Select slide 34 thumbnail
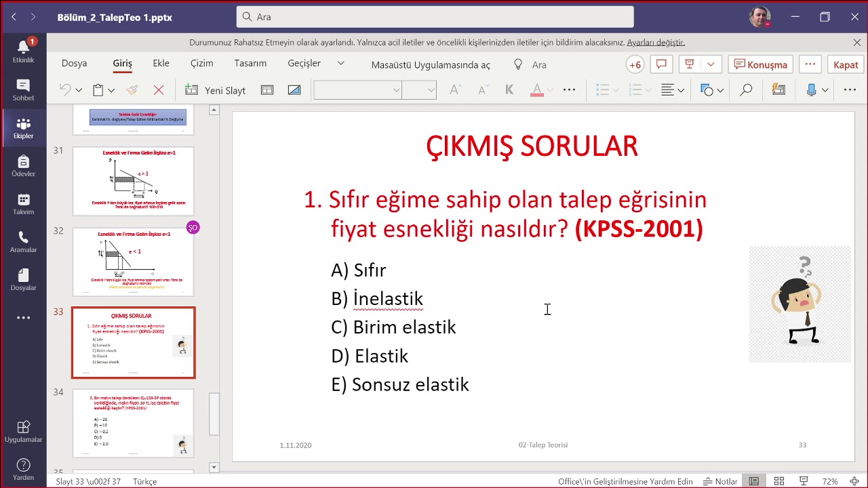Image resolution: width=868 pixels, height=488 pixels. point(134,423)
